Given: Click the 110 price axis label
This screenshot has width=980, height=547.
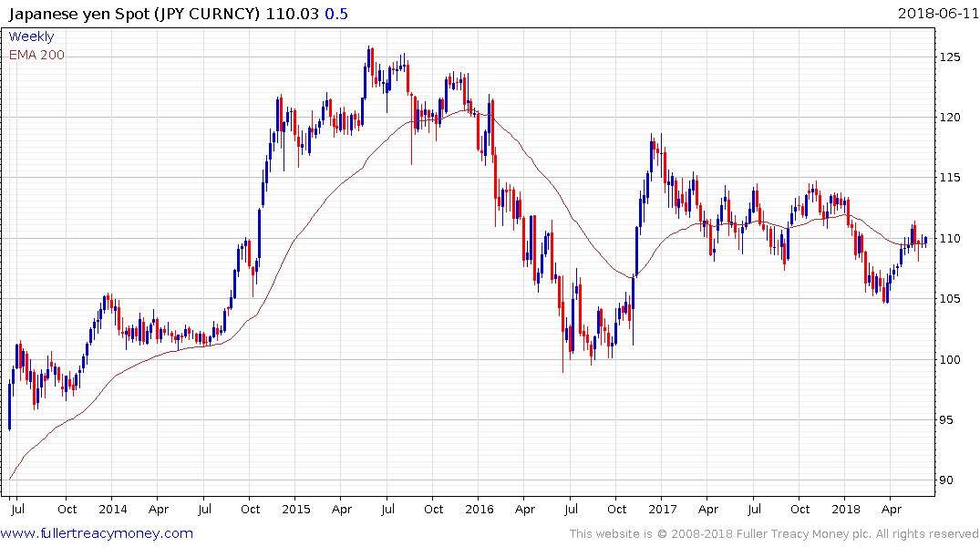Looking at the screenshot, I should [949, 239].
